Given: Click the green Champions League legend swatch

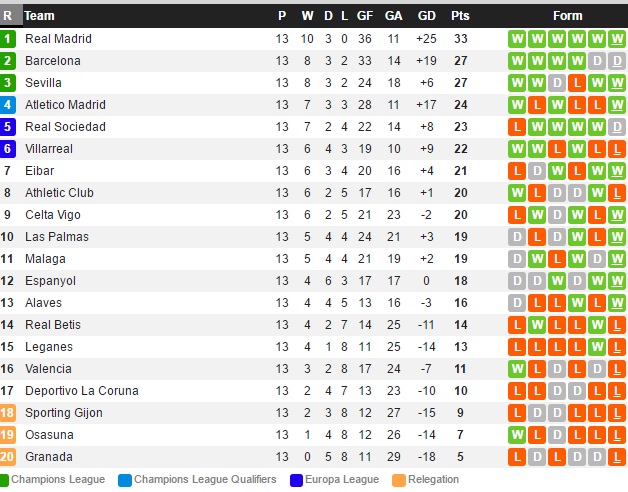Looking at the screenshot, I should click(x=4, y=480).
